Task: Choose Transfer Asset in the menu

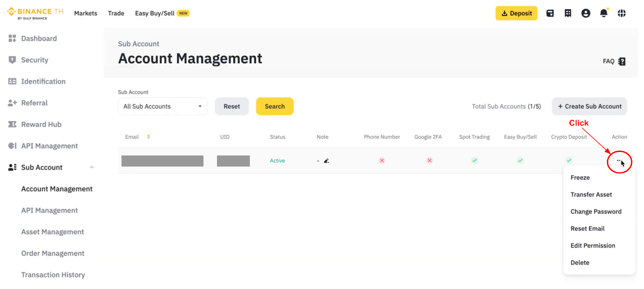Action: point(591,195)
